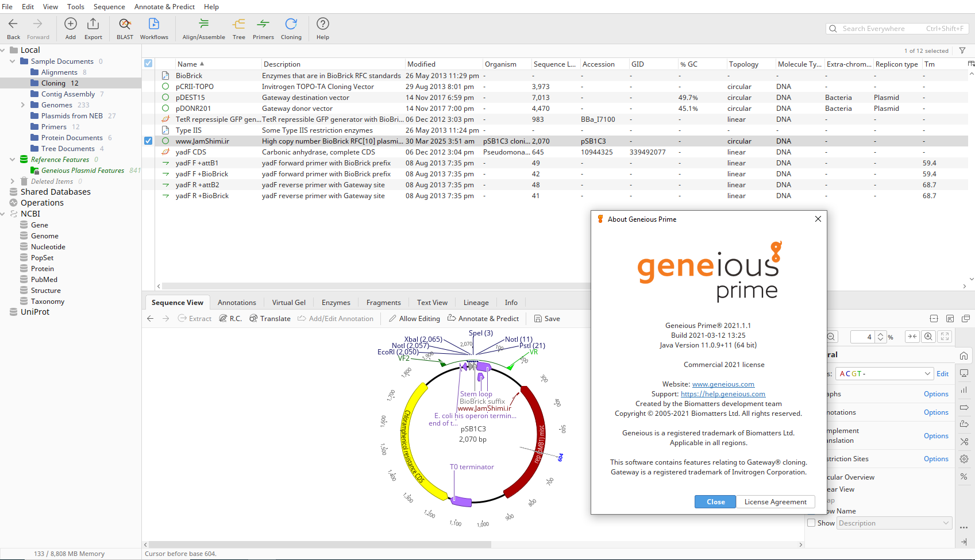Collapse the Sample Documents folder
The height and width of the screenshot is (560, 975).
[x=12, y=61]
